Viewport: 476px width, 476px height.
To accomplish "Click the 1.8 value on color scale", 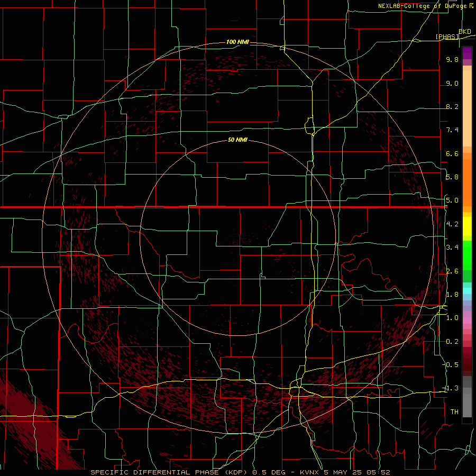I will 452,295.
